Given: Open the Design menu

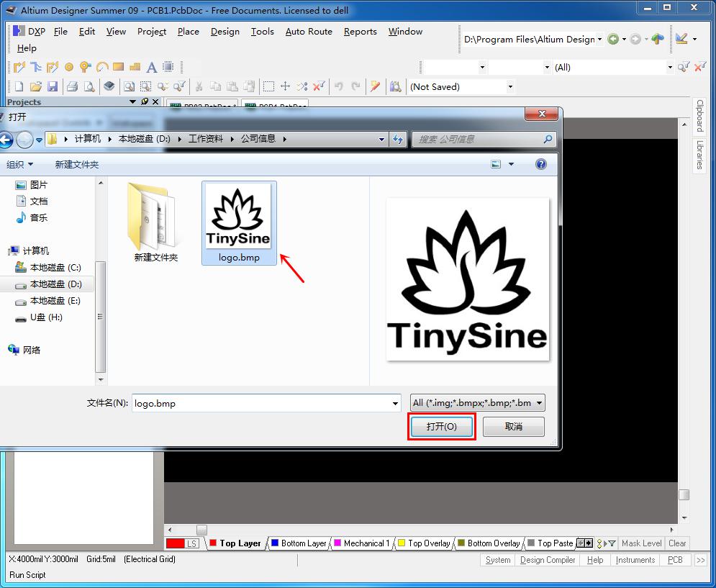Looking at the screenshot, I should click(x=225, y=31).
